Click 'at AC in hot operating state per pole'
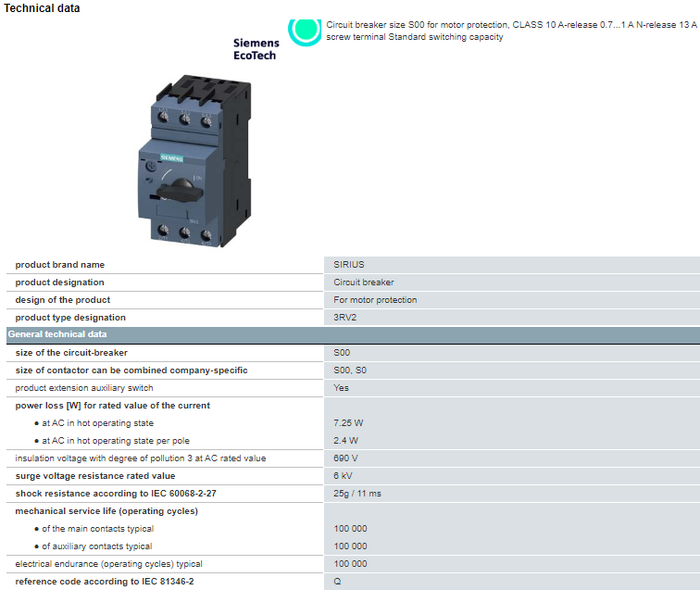This screenshot has width=700, height=590. 116,440
